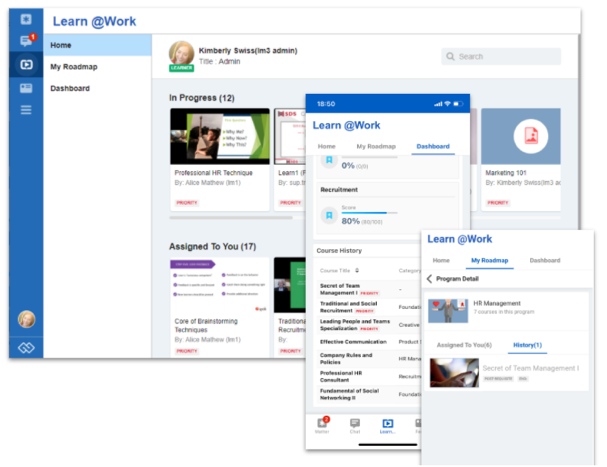Select the Learn video icon in the sidebar
This screenshot has width=607, height=467.
click(x=26, y=64)
